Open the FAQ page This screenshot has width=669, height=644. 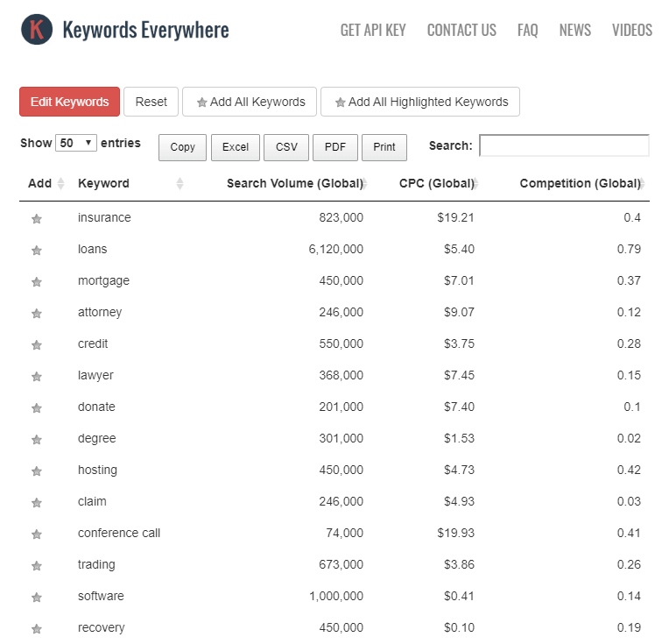click(527, 30)
